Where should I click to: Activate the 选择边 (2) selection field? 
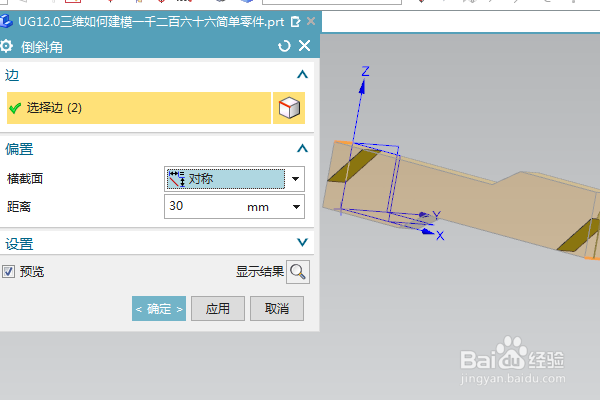coord(139,108)
